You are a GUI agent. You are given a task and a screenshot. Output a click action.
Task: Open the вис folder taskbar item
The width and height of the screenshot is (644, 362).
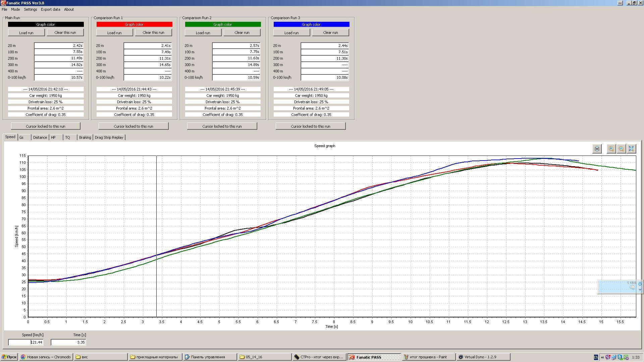tap(101, 357)
